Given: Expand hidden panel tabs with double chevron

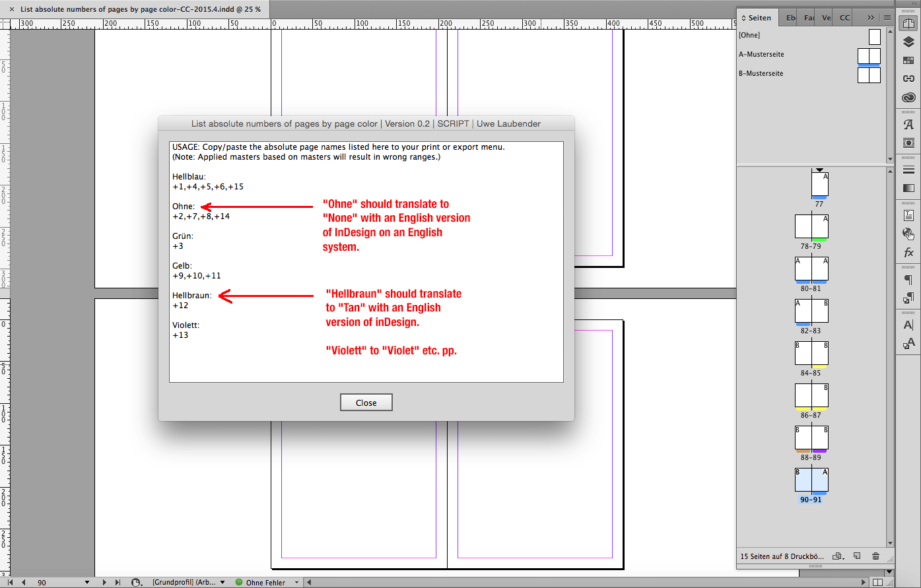Looking at the screenshot, I should 871,18.
